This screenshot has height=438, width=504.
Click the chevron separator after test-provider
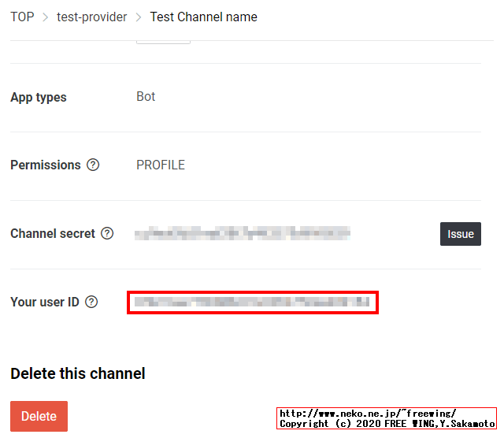(139, 17)
